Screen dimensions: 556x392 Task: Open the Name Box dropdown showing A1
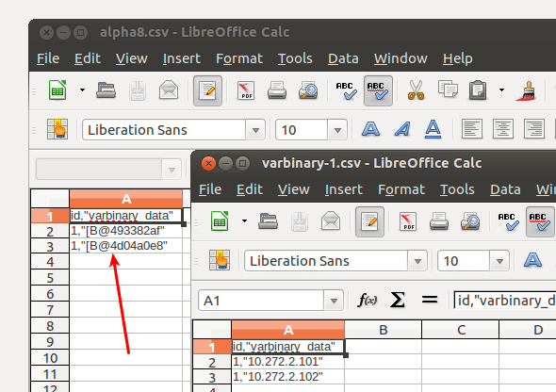coord(334,301)
